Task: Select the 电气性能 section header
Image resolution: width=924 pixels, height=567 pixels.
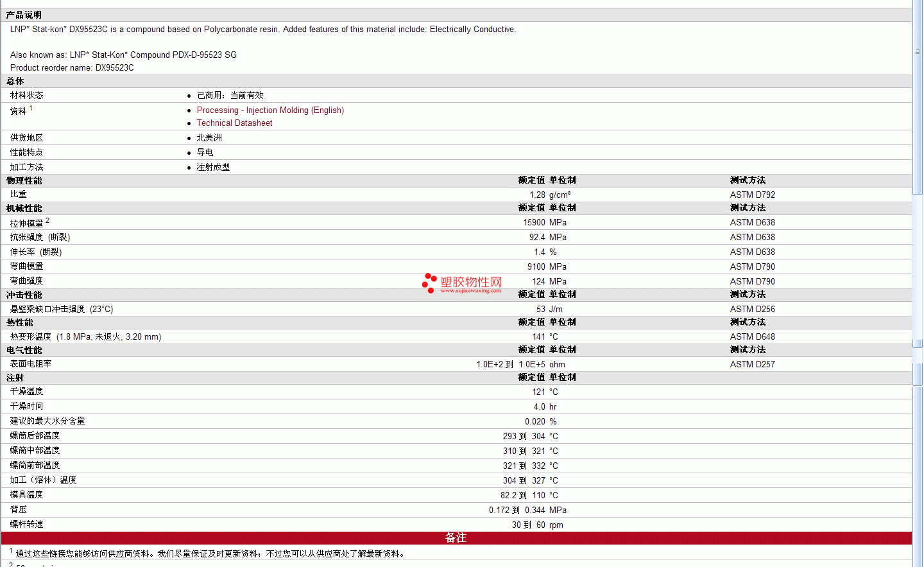Action: coord(24,351)
